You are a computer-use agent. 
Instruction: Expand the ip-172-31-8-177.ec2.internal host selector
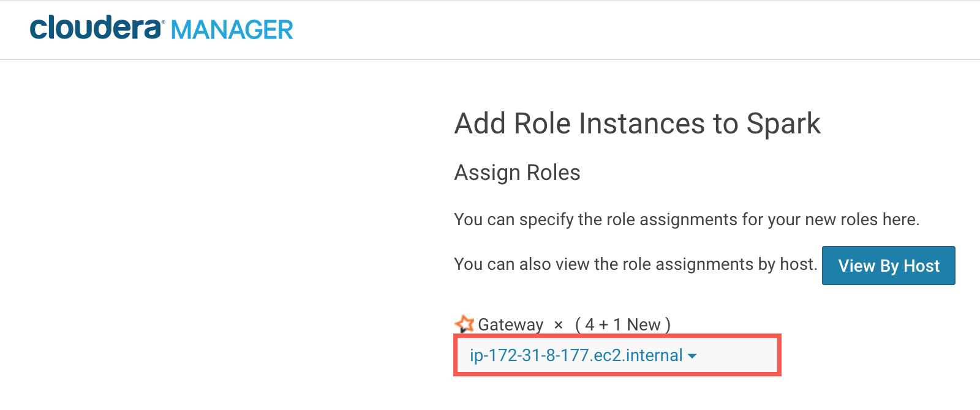point(617,355)
